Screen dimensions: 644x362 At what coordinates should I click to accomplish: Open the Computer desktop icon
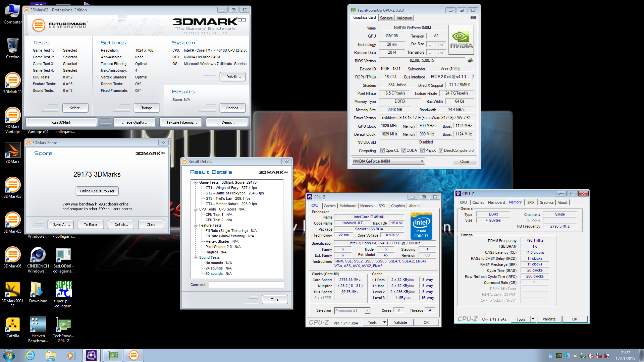pyautogui.click(x=12, y=13)
